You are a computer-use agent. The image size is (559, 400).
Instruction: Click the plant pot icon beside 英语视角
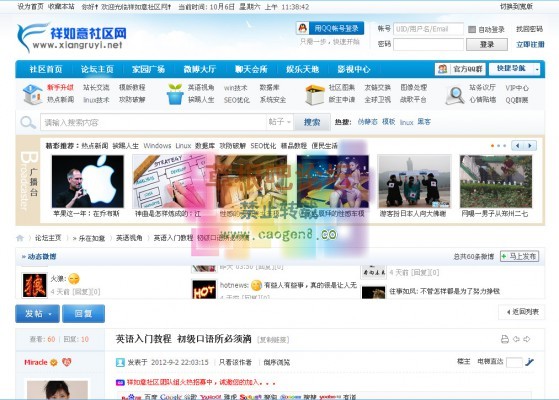tap(175, 94)
